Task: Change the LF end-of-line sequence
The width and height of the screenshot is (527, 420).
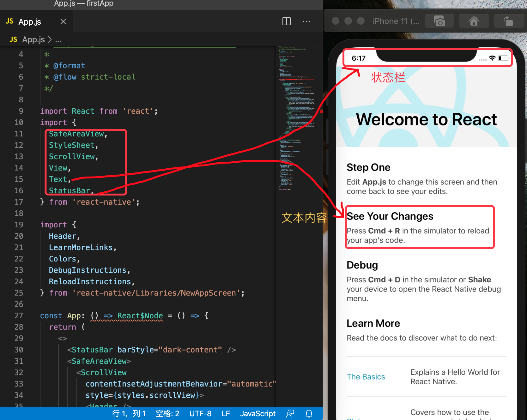Action: coord(226,413)
